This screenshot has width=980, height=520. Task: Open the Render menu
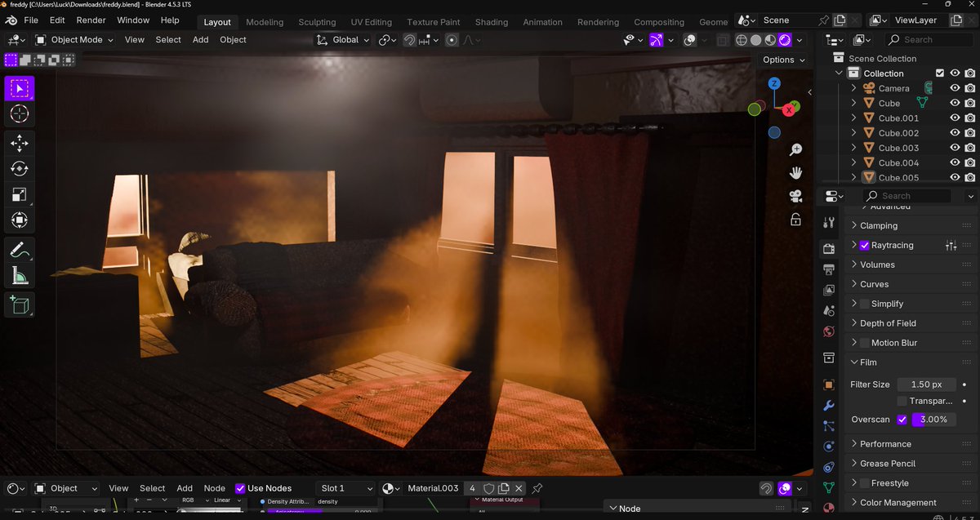pos(91,20)
